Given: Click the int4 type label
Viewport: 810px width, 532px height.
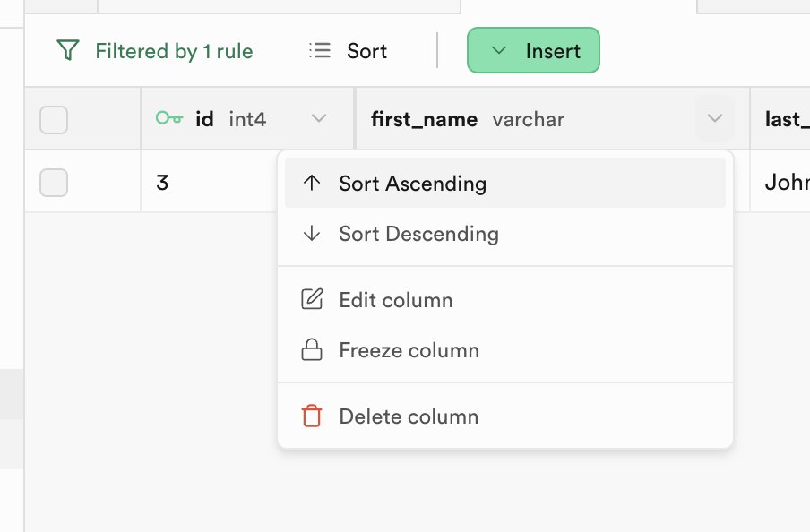Looking at the screenshot, I should 247,119.
